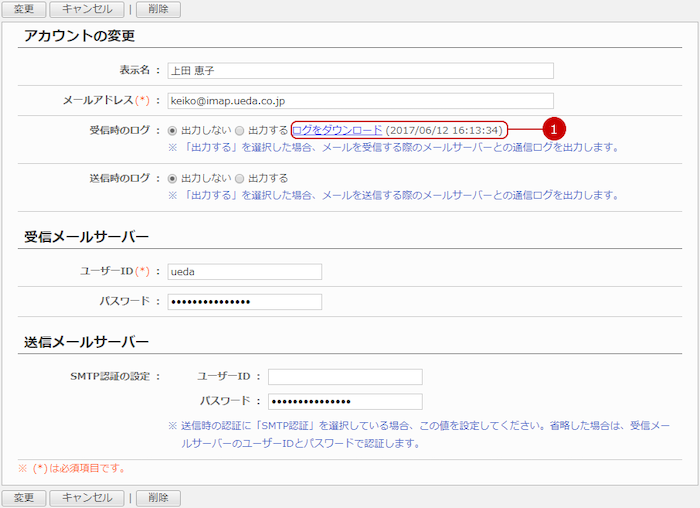Click the SMTP認証 ユーザーID field
Screen dimensions: 700x508
pyautogui.click(x=345, y=377)
